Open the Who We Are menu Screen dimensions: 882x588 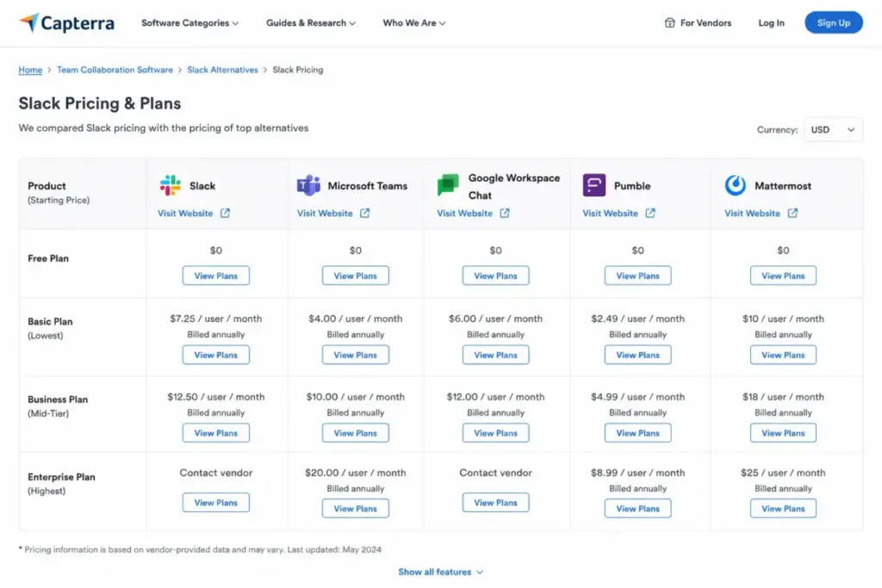(x=414, y=23)
